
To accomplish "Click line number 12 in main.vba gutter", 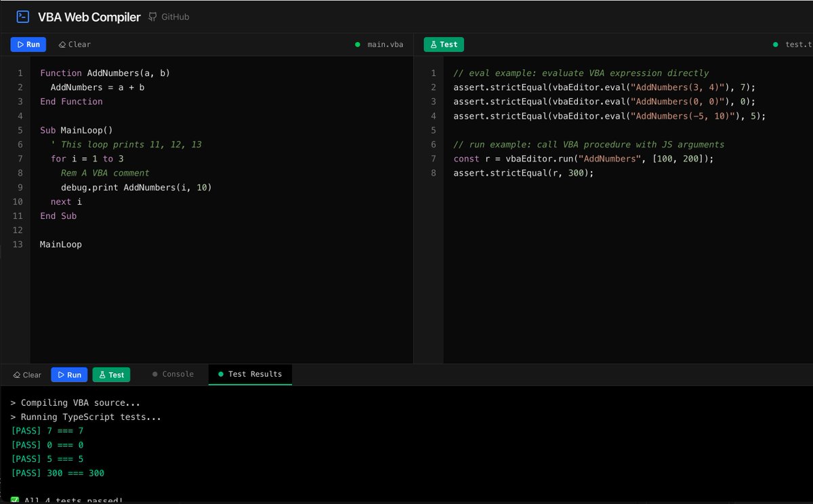I will tap(18, 230).
